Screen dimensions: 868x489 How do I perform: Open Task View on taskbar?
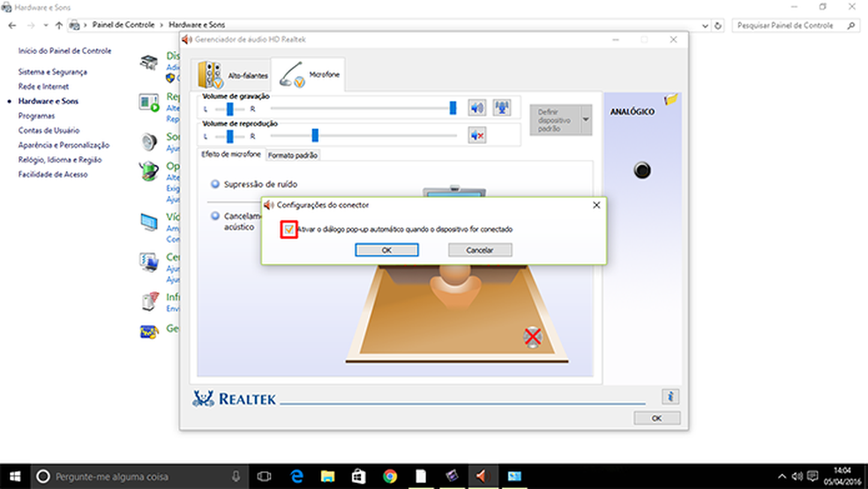(x=264, y=477)
